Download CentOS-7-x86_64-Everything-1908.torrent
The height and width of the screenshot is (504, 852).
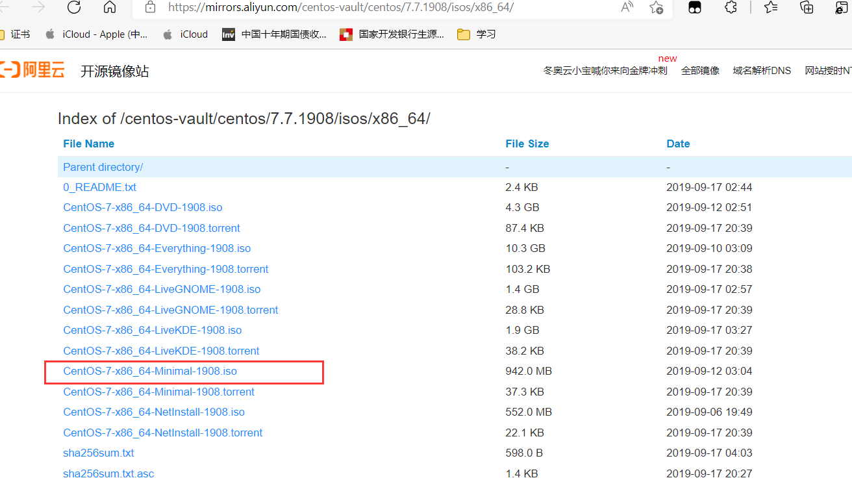pyautogui.click(x=166, y=269)
